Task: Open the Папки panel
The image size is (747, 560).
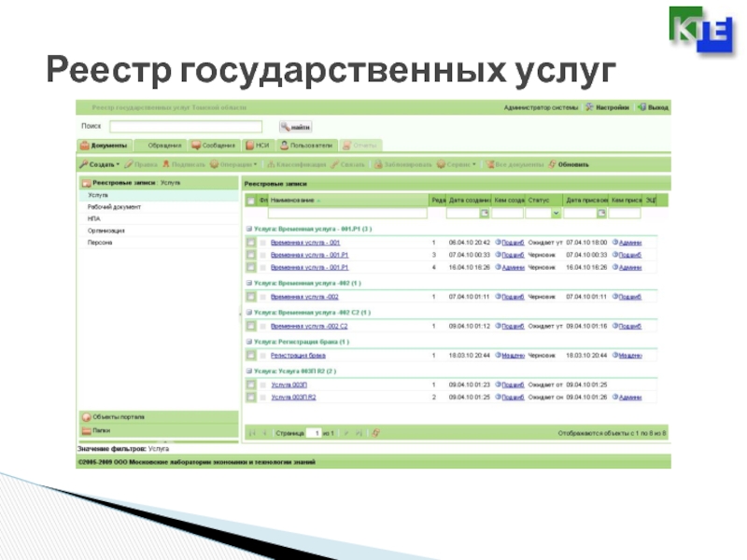Action: pos(159,430)
